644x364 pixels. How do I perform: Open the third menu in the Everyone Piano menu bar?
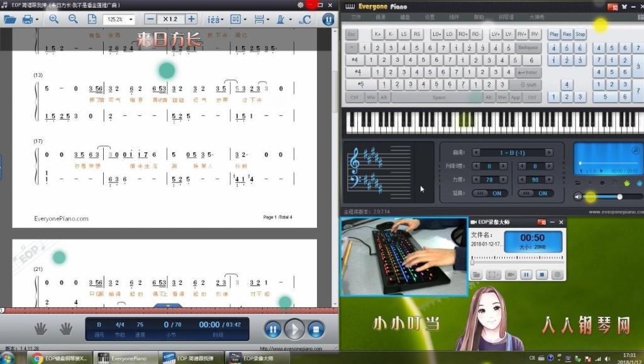pos(404,17)
